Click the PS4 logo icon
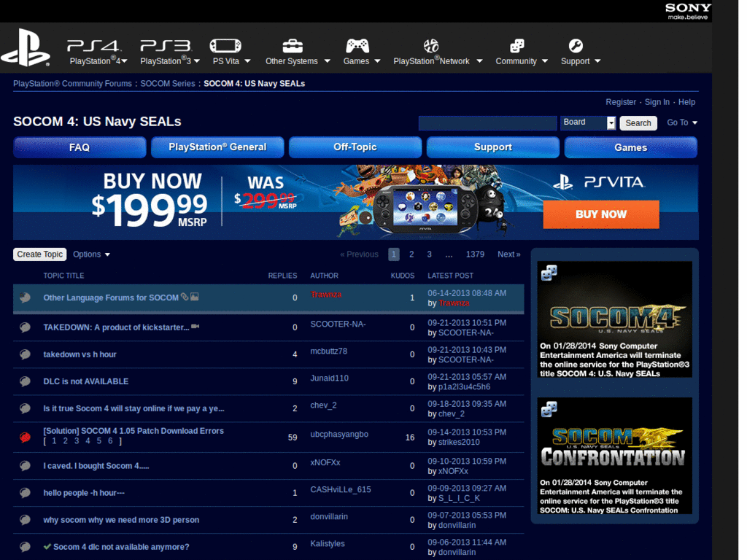The width and height of the screenshot is (747, 560). (x=94, y=46)
